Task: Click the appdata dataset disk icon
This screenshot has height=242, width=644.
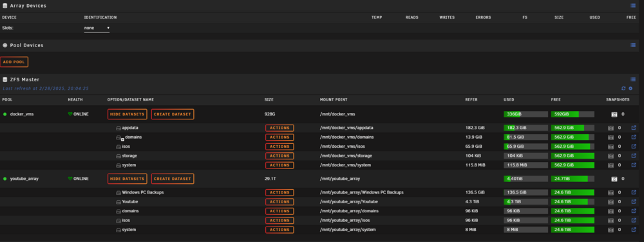Action: [118, 128]
